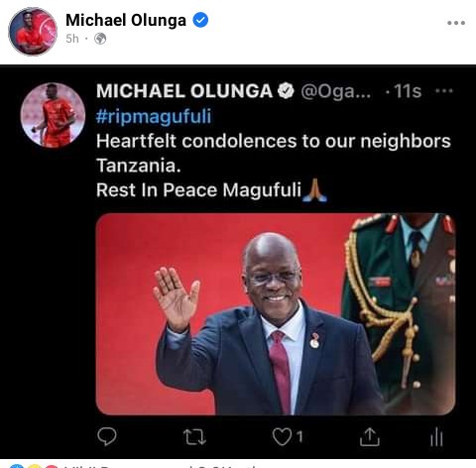Click the blue verified badge next to the name
The image size is (476, 468).
coord(200,20)
